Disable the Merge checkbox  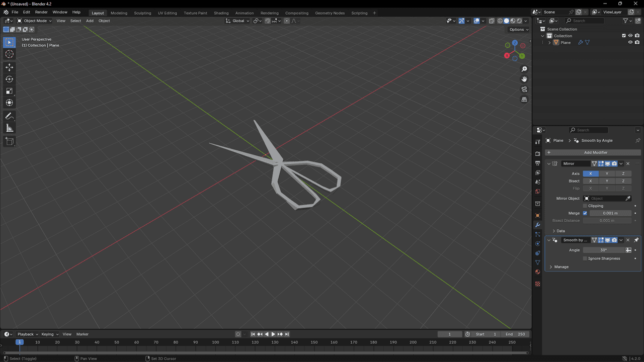(585, 213)
